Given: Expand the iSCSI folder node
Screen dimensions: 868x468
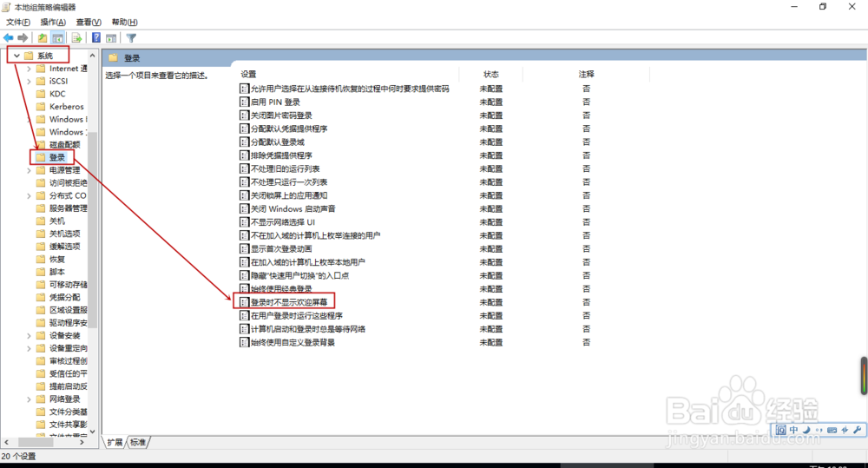Looking at the screenshot, I should 29,81.
